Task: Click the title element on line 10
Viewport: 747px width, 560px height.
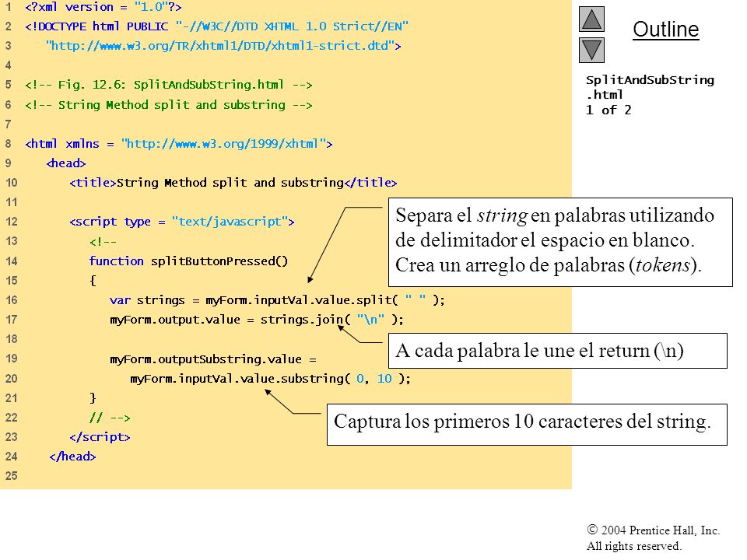Action: (233, 183)
